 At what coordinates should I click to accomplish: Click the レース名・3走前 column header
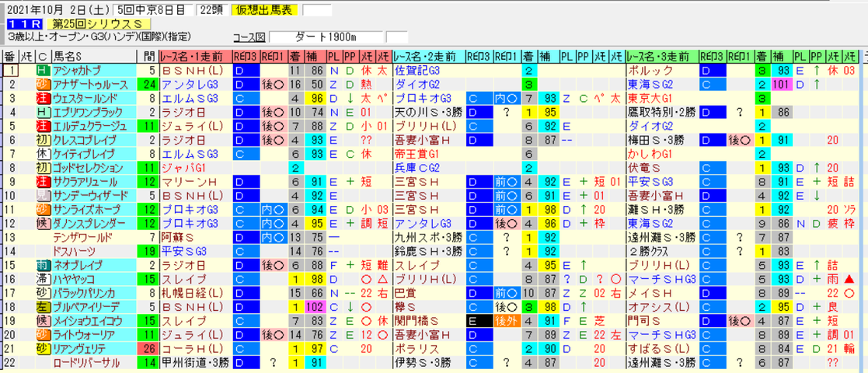[662, 57]
